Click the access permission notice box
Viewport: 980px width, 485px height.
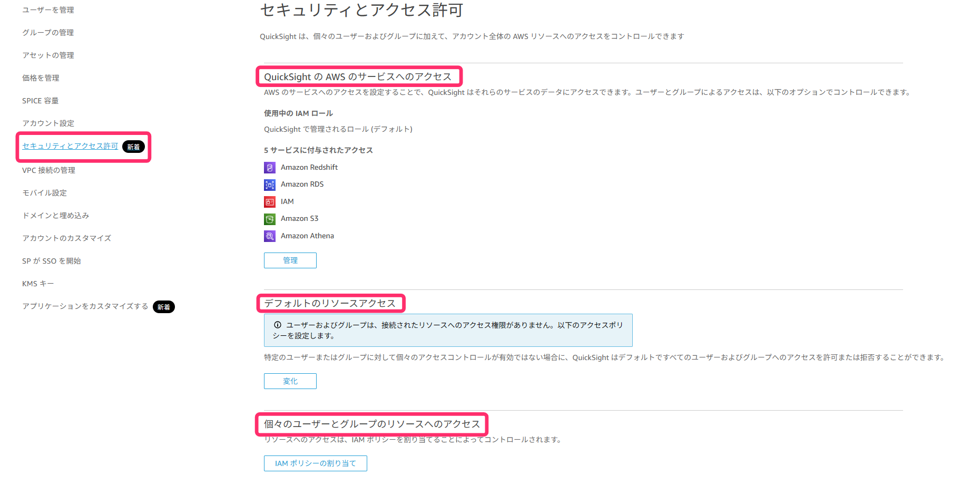coord(448,331)
